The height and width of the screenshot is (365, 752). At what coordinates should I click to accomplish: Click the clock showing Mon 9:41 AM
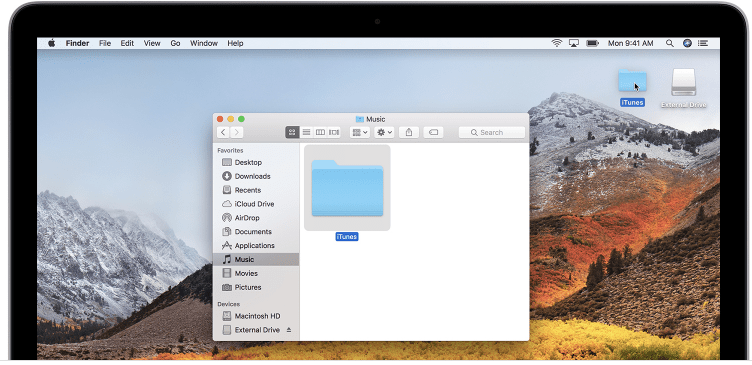pos(631,43)
